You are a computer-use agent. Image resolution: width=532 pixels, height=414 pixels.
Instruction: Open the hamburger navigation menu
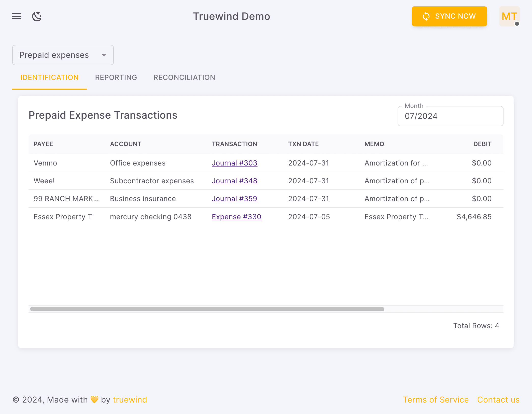(17, 16)
